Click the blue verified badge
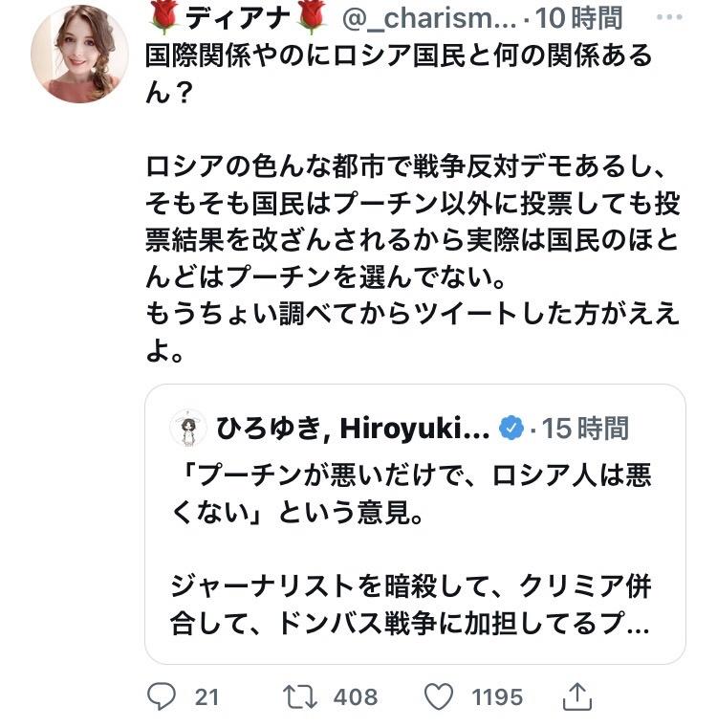 pyautogui.click(x=511, y=428)
